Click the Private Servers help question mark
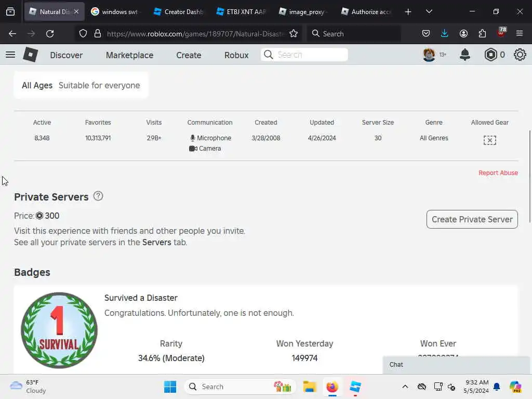This screenshot has width=532, height=399. 98,196
